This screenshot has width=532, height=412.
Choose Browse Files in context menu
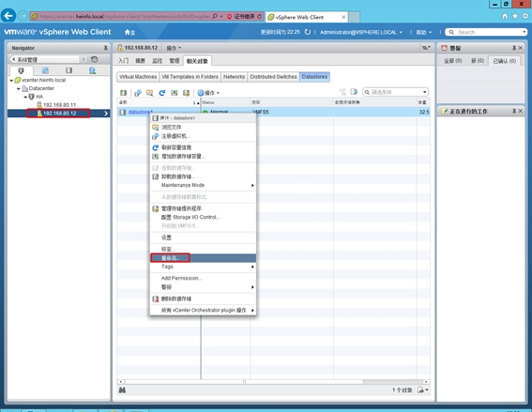[203, 128]
